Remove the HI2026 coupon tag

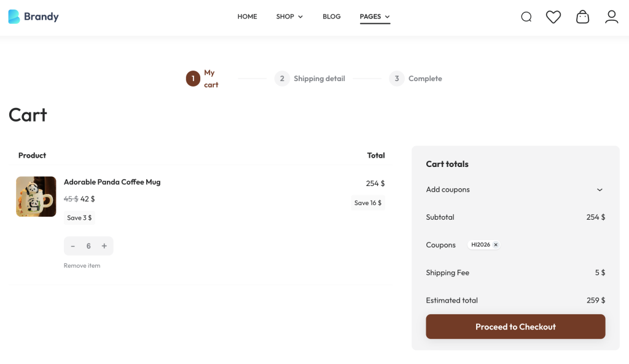pyautogui.click(x=496, y=245)
